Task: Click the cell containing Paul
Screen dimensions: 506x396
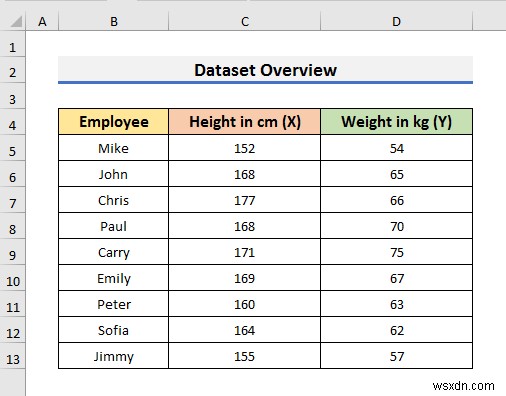Action: point(114,226)
